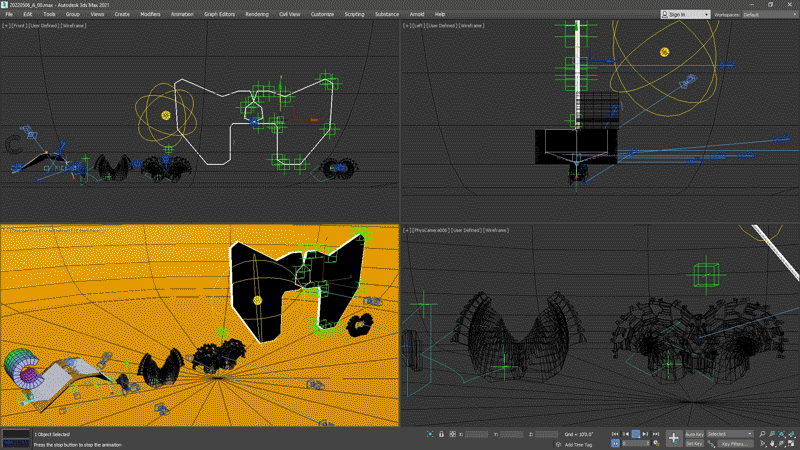Click the X coordinate input field

477,434
